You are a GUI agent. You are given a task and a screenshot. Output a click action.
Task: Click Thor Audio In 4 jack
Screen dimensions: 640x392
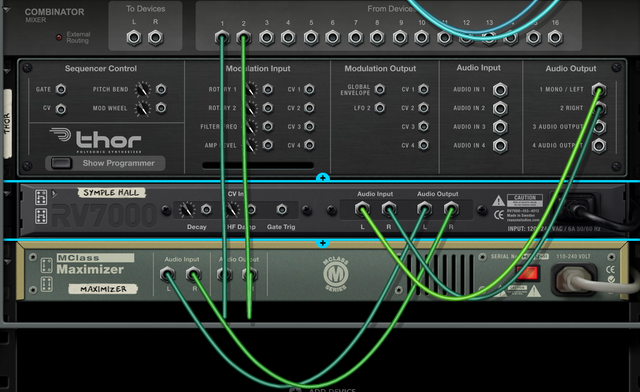click(500, 146)
